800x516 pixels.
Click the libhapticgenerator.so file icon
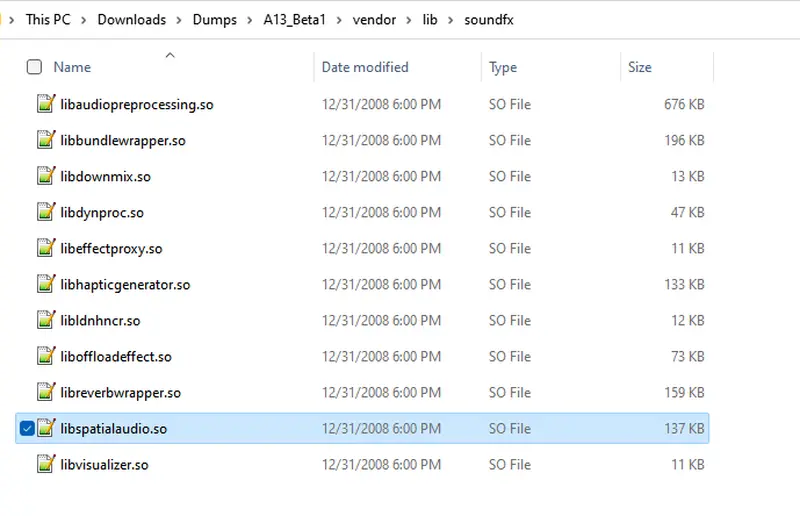(45, 284)
